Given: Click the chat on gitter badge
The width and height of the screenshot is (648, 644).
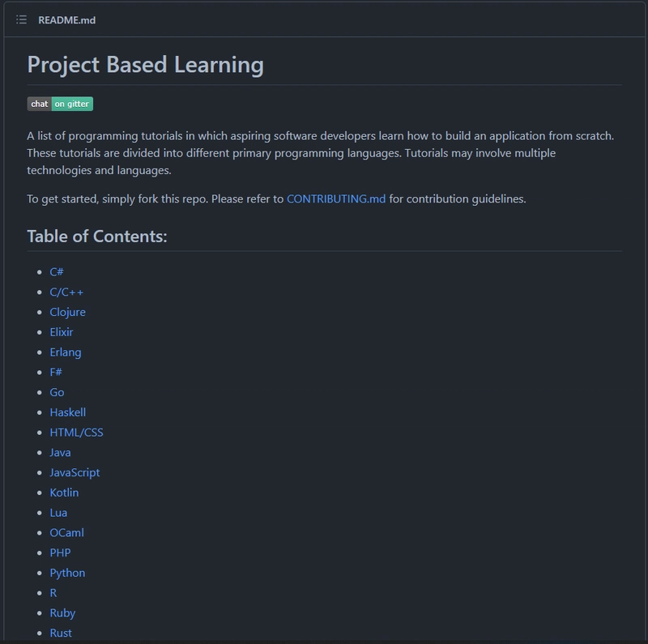Looking at the screenshot, I should [60, 104].
